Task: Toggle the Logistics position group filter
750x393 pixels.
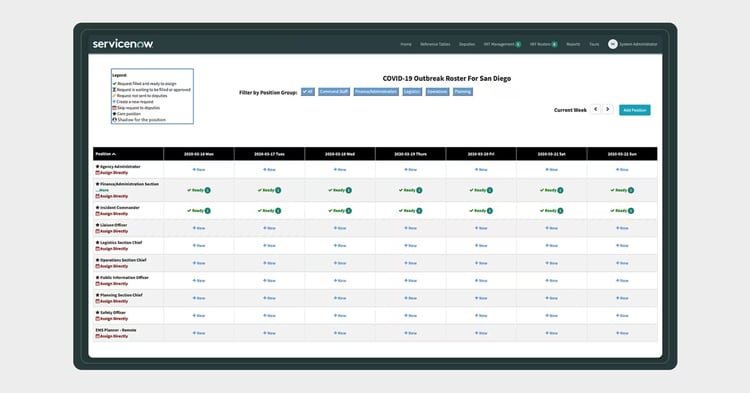Action: pyautogui.click(x=412, y=92)
